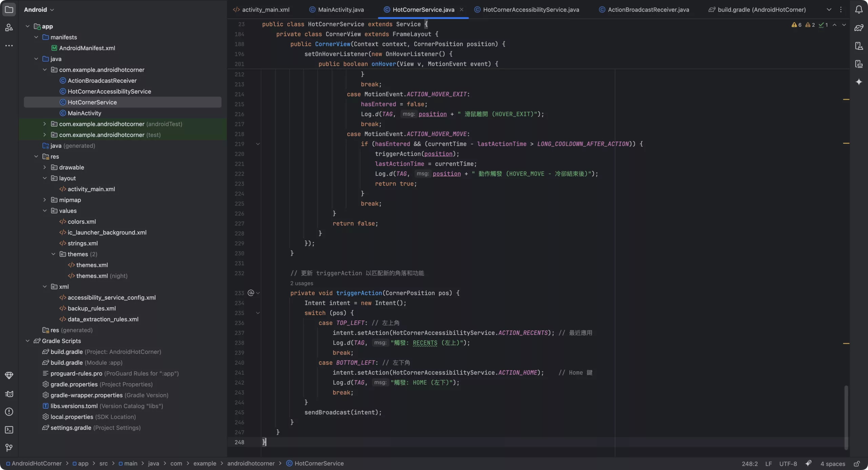Collapse the Gradle Scripts node
The width and height of the screenshot is (868, 470).
27,341
